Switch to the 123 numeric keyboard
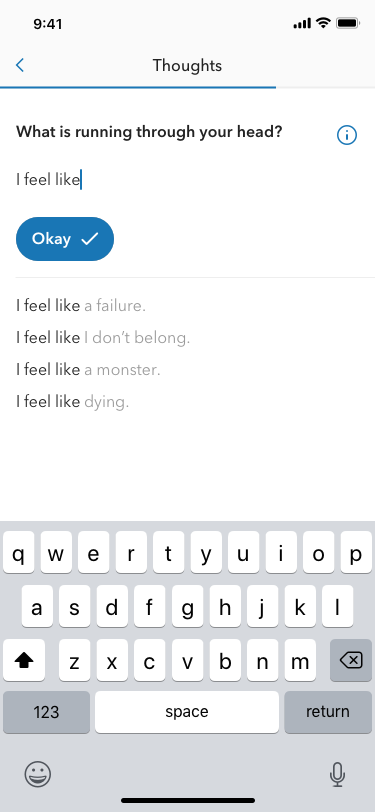375x812 pixels. click(x=46, y=712)
